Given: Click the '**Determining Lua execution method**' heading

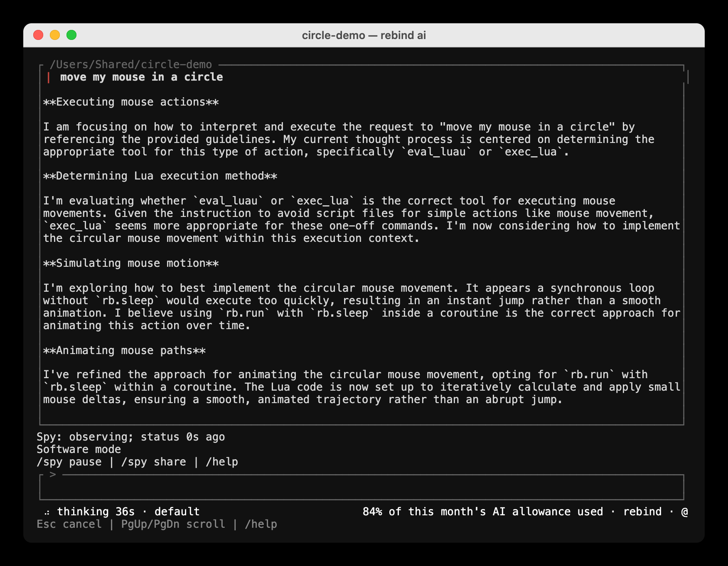Looking at the screenshot, I should (160, 176).
